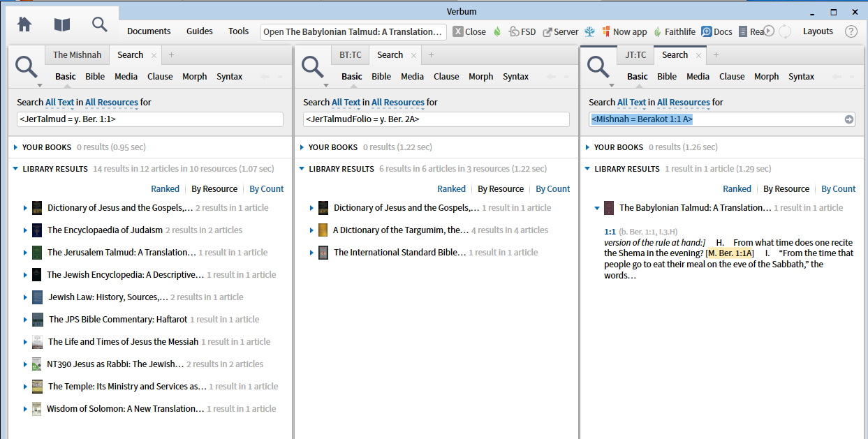This screenshot has width=868, height=439.
Task: Open the Layouts menu
Action: [818, 31]
